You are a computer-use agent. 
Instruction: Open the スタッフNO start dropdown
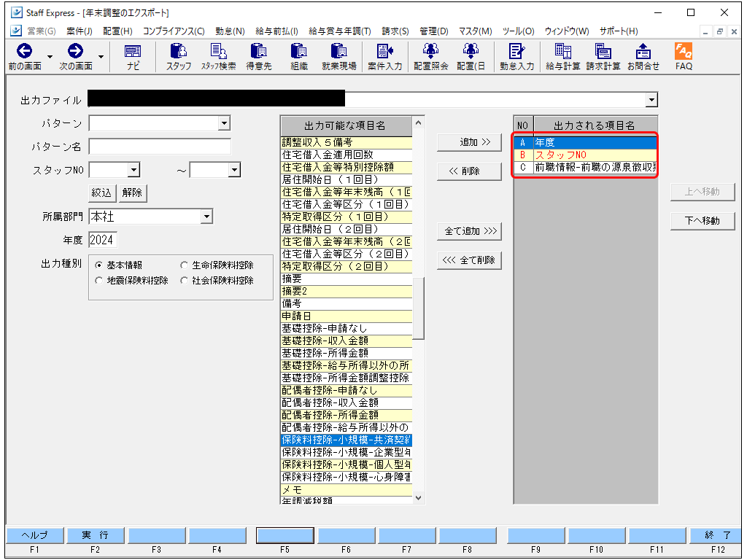coord(134,169)
